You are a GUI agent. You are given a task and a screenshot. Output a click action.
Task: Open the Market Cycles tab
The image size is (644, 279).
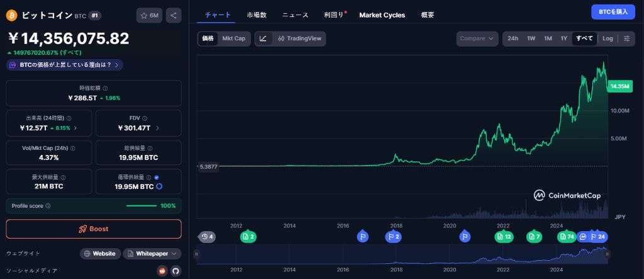tap(382, 15)
